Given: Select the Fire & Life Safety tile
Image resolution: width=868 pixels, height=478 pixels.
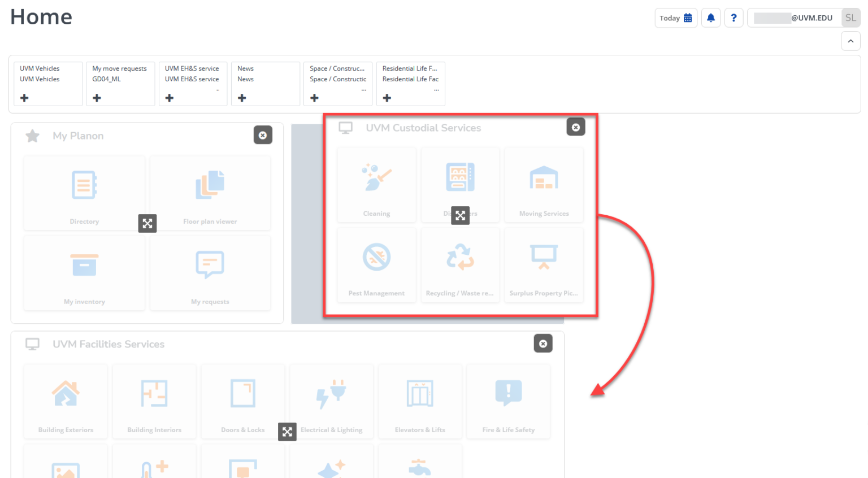Looking at the screenshot, I should click(508, 401).
